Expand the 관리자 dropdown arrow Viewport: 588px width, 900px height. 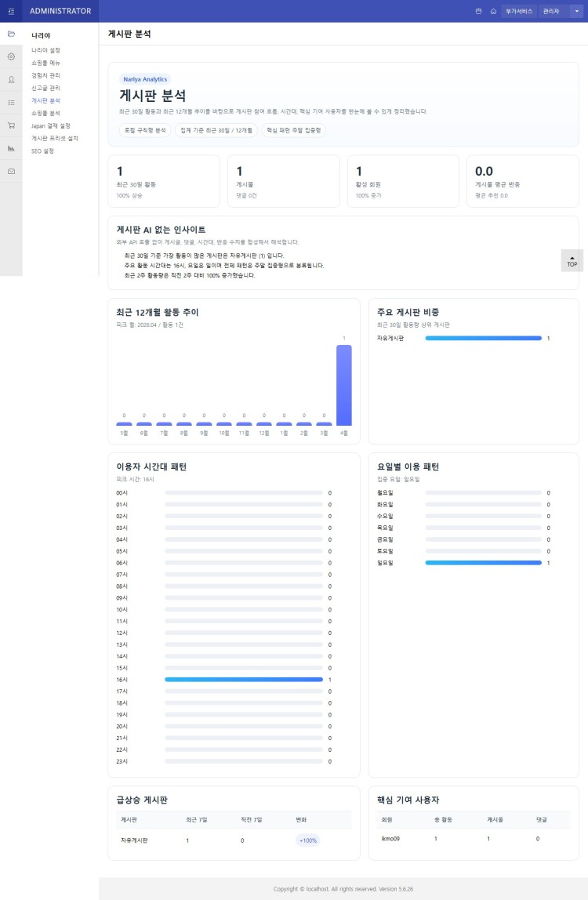tap(577, 11)
